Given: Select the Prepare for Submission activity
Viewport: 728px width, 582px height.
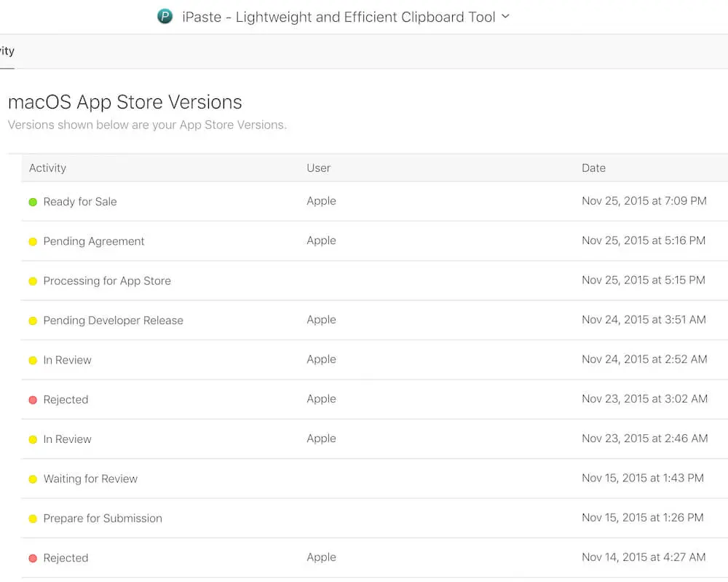Looking at the screenshot, I should click(103, 518).
